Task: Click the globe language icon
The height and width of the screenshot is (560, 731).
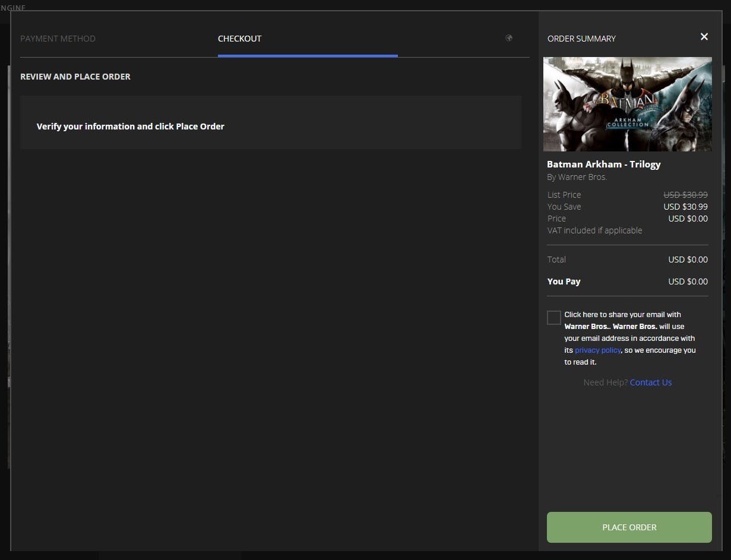Action: 509,38
